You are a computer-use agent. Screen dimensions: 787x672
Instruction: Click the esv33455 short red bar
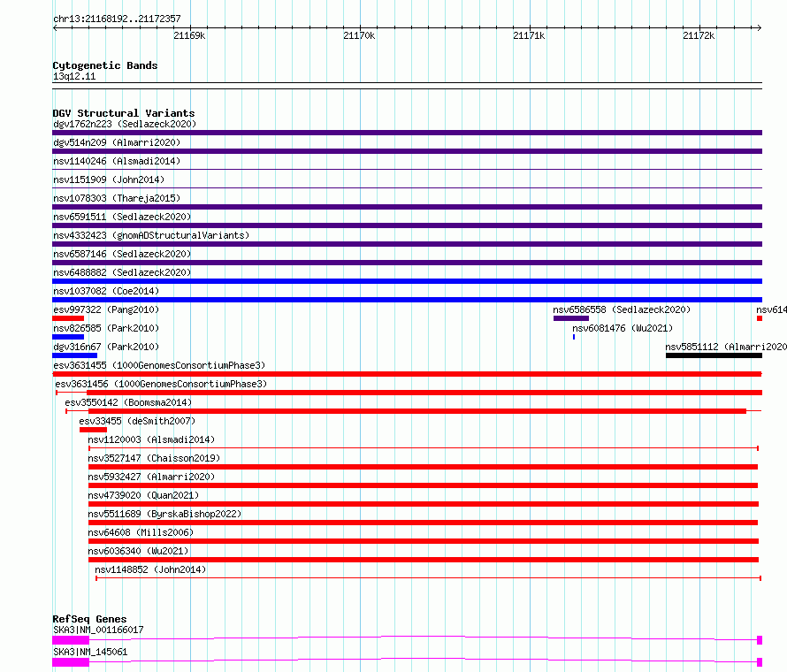tap(93, 430)
